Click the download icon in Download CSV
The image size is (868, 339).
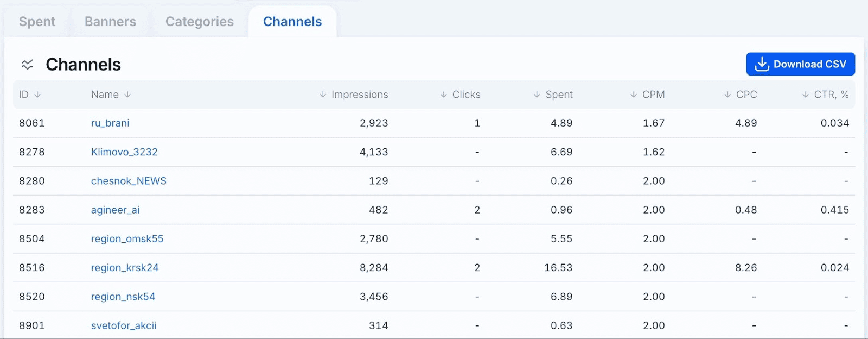(762, 64)
